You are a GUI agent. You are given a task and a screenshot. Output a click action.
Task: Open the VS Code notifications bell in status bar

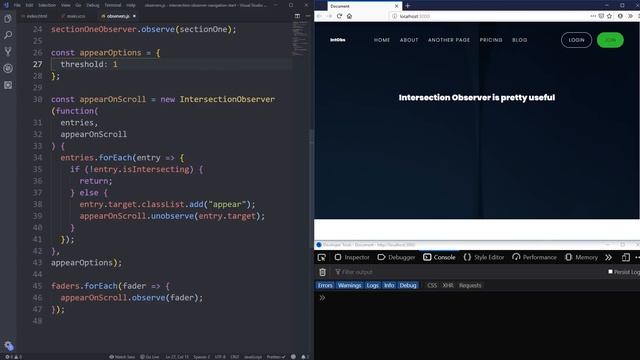click(x=304, y=357)
